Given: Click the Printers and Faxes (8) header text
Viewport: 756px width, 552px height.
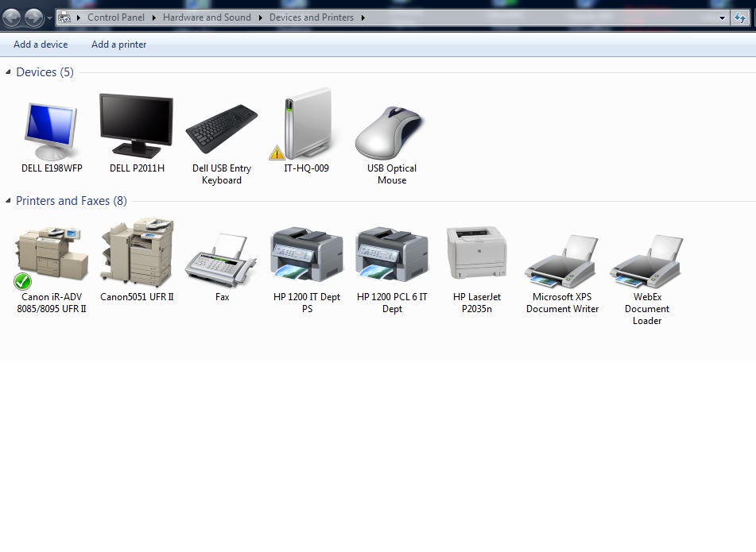Looking at the screenshot, I should [72, 201].
